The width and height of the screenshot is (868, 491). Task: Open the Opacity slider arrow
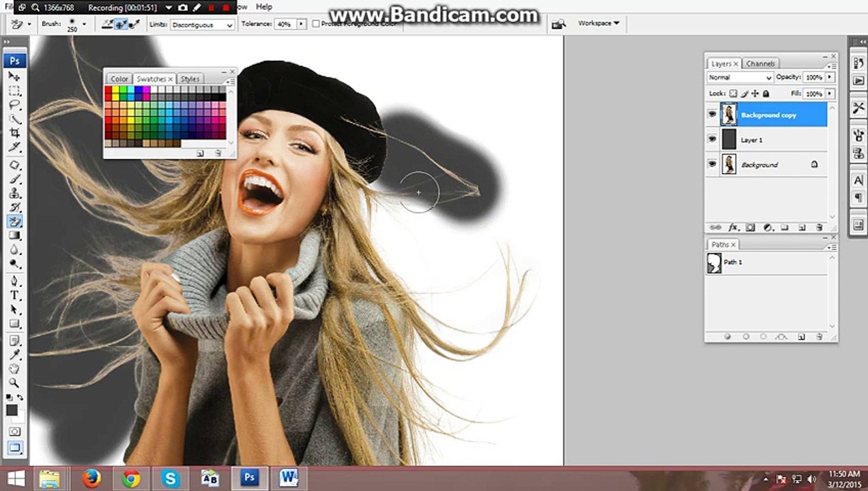[x=830, y=77]
